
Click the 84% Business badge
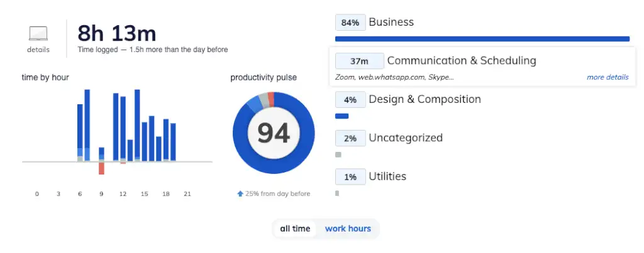350,23
